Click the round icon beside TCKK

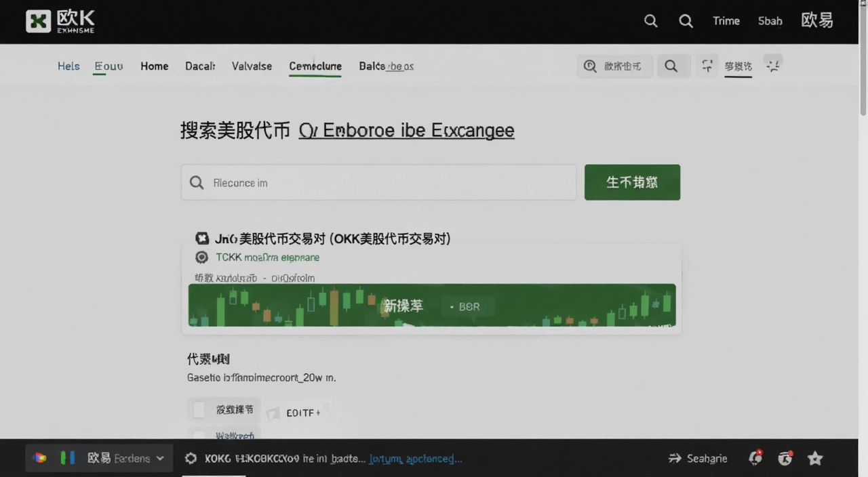[201, 257]
